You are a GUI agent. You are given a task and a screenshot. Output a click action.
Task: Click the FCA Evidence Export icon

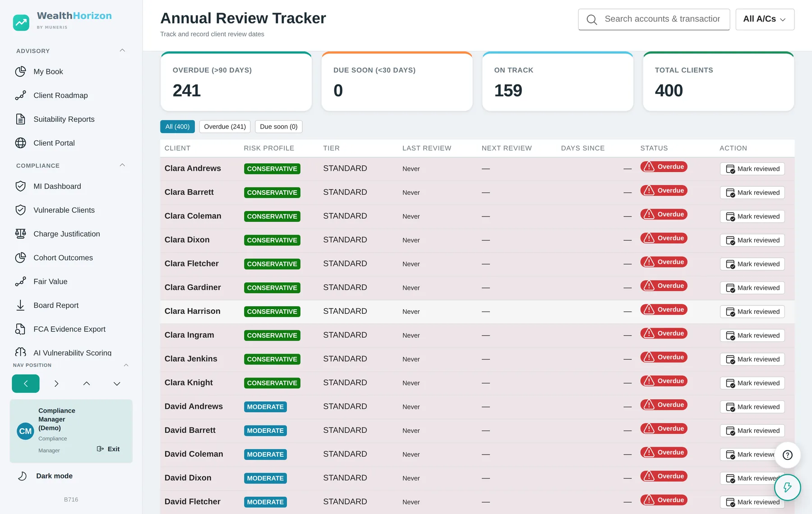pos(20,329)
